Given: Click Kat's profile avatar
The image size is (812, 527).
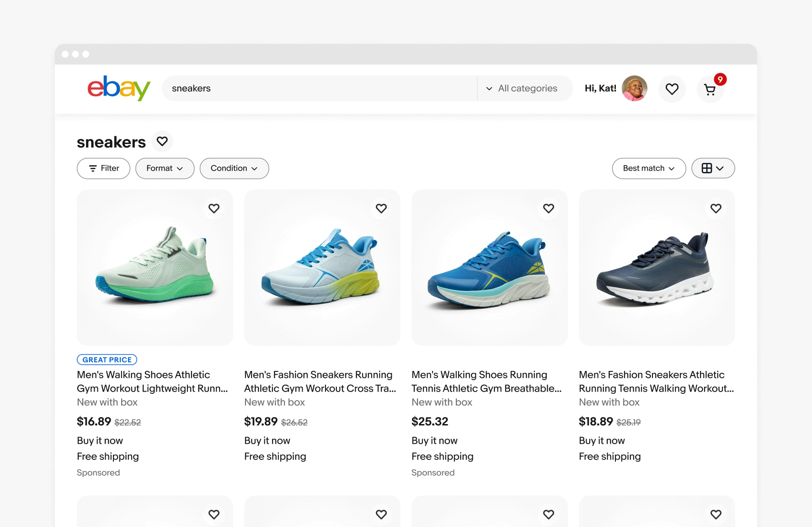Looking at the screenshot, I should (x=634, y=88).
